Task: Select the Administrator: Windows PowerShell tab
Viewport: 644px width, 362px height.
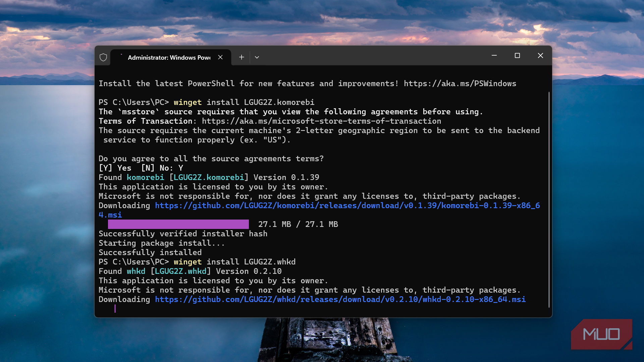Action: [x=171, y=57]
